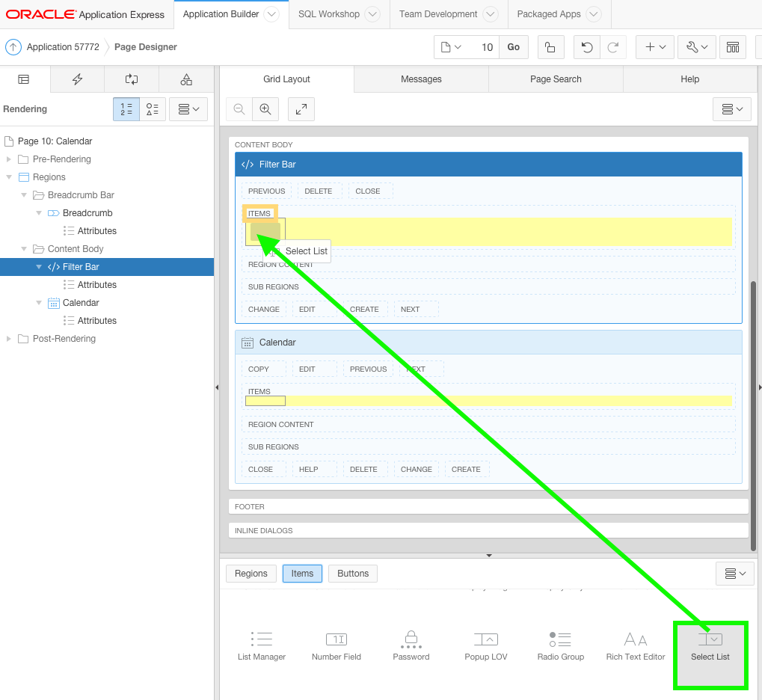Open the Packaged Apps dropdown arrow
762x700 pixels.
pos(593,14)
